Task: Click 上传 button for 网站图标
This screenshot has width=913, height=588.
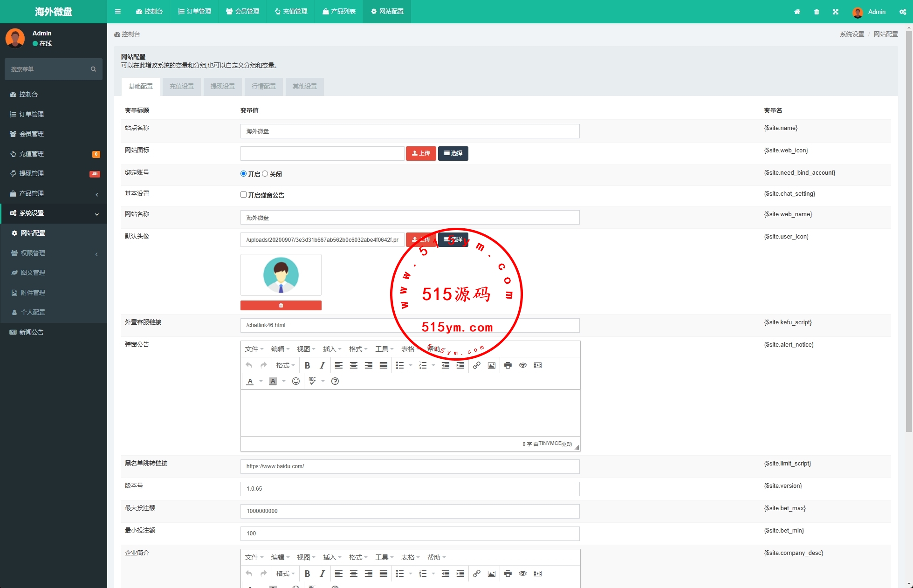Action: 420,153
